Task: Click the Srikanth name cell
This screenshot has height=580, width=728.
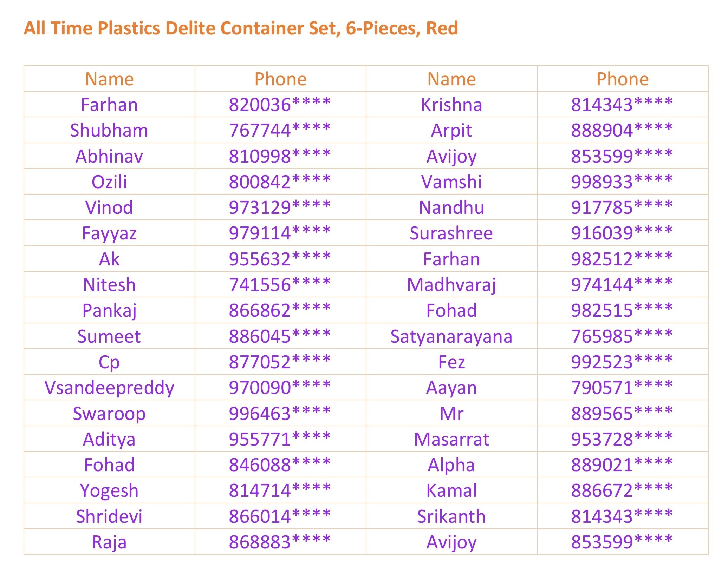Action: pos(451,516)
